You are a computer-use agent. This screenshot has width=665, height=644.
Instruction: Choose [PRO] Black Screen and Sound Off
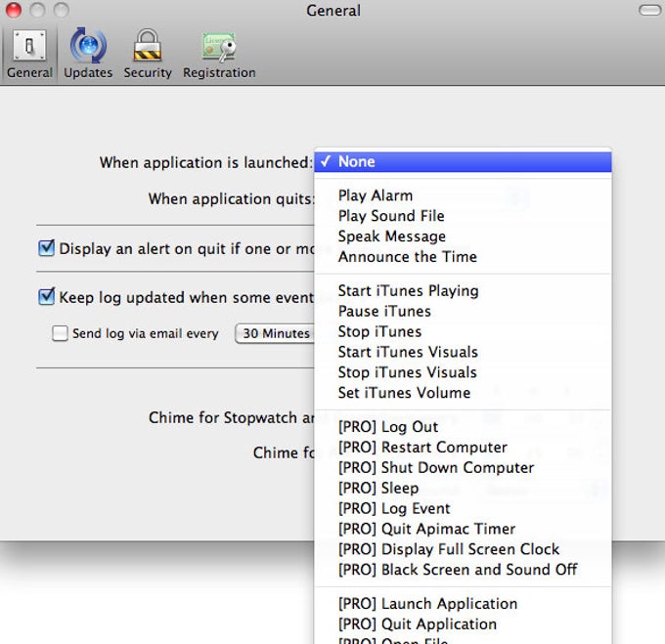[463, 569]
